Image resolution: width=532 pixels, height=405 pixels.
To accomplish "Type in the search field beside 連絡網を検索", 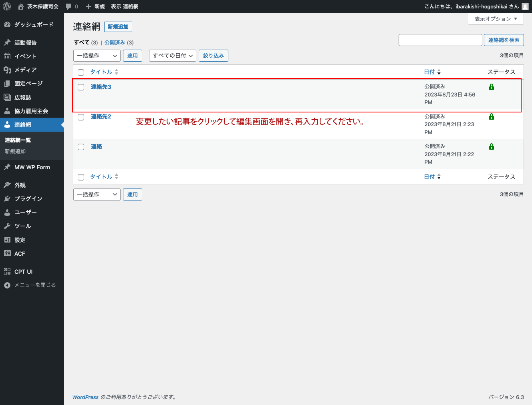I will click(440, 40).
